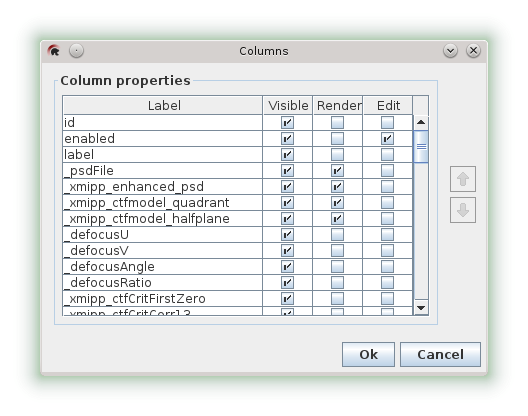This screenshot has height=416, width=528.
Task: Uncheck Render for _psdFile row
Action: point(337,170)
